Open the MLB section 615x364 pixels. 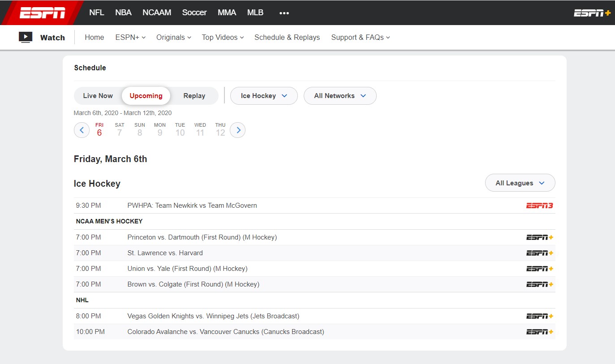tap(255, 13)
